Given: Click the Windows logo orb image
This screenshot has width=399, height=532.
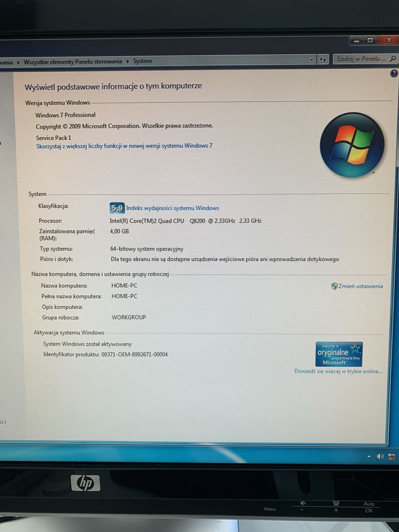Looking at the screenshot, I should pyautogui.click(x=352, y=145).
